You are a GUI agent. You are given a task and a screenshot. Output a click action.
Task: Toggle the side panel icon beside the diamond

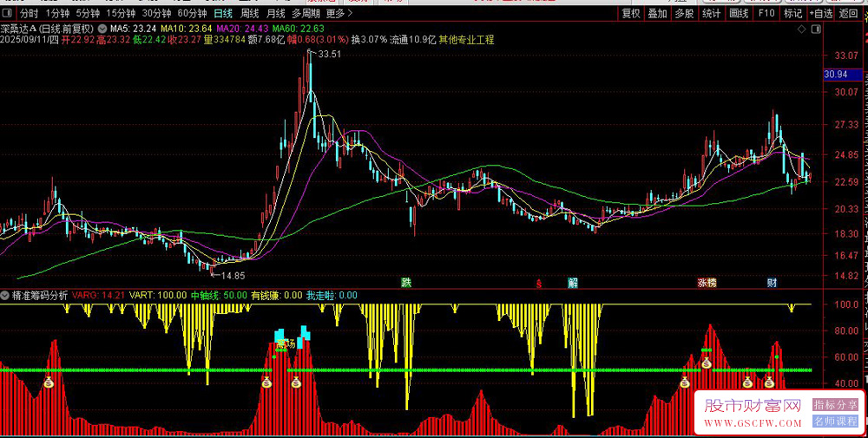click(x=814, y=29)
